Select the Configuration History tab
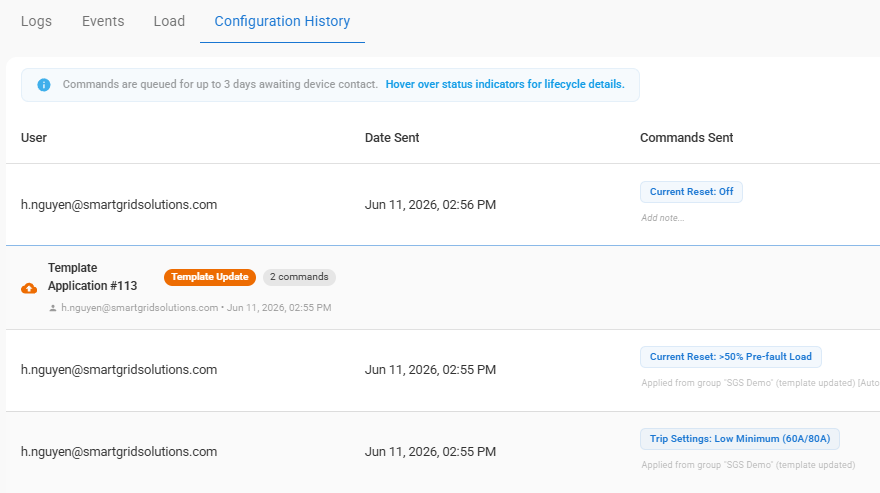 282,21
